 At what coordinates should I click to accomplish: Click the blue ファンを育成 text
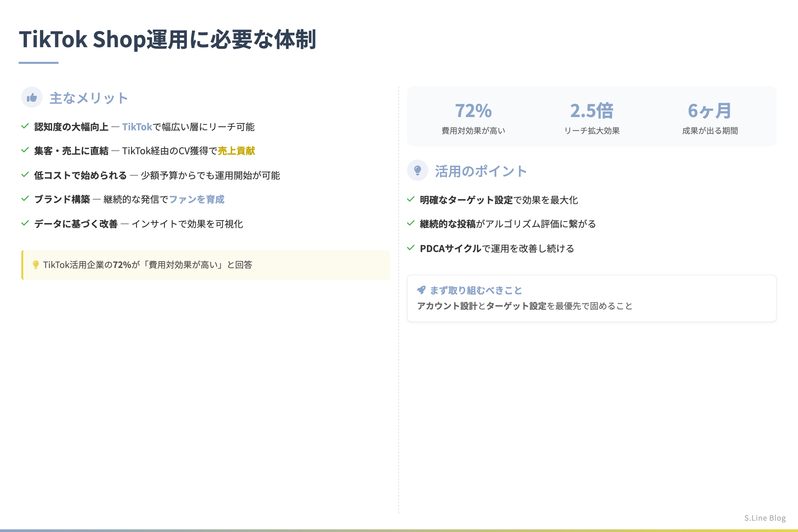(x=197, y=199)
